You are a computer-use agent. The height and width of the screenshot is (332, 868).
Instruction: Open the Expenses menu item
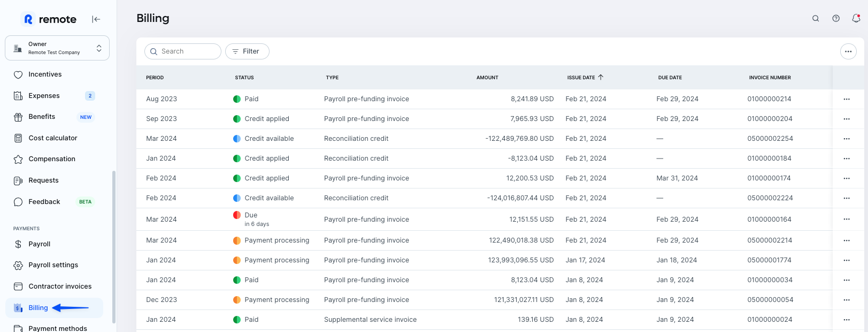point(44,96)
